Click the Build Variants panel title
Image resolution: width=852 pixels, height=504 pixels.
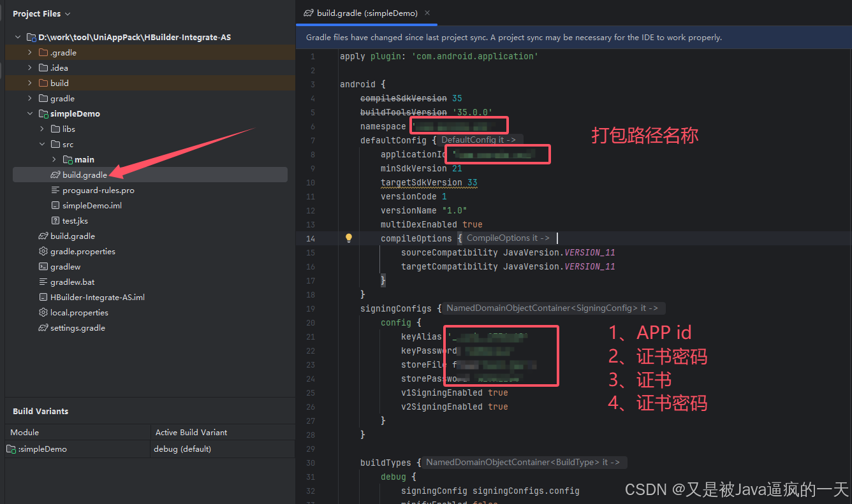(40, 411)
